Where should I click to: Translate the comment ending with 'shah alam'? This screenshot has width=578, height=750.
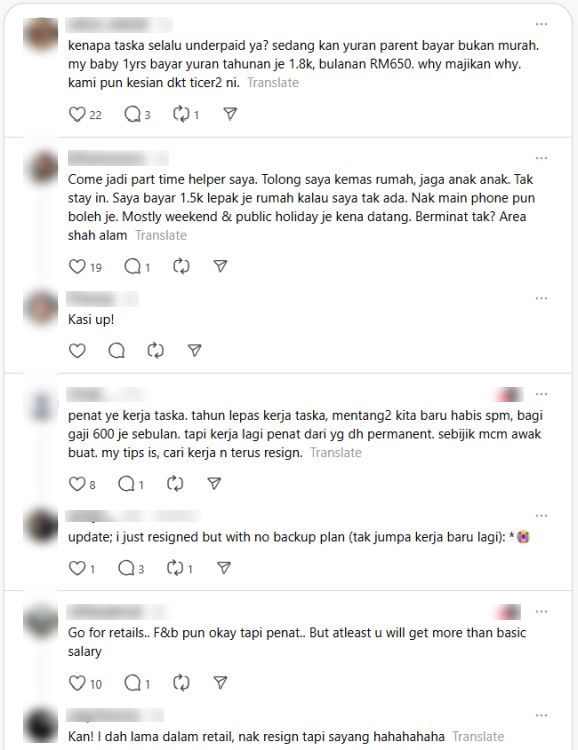(161, 235)
